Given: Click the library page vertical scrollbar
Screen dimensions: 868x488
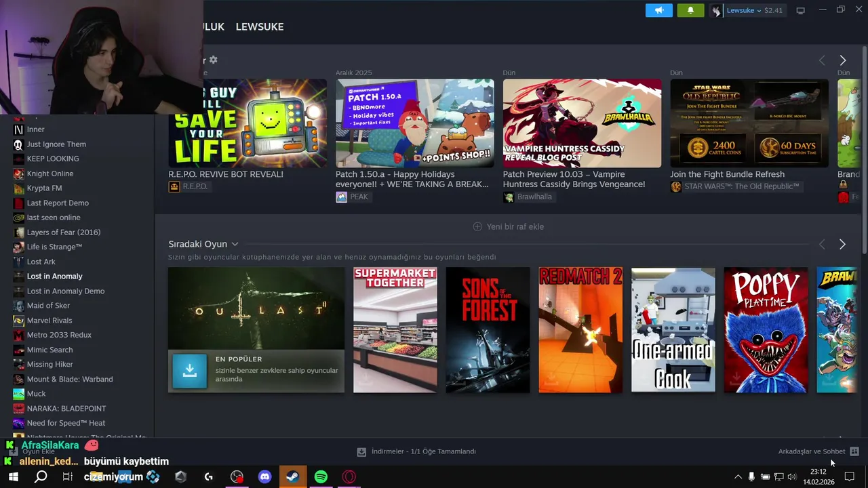Looking at the screenshot, I should 865,149.
